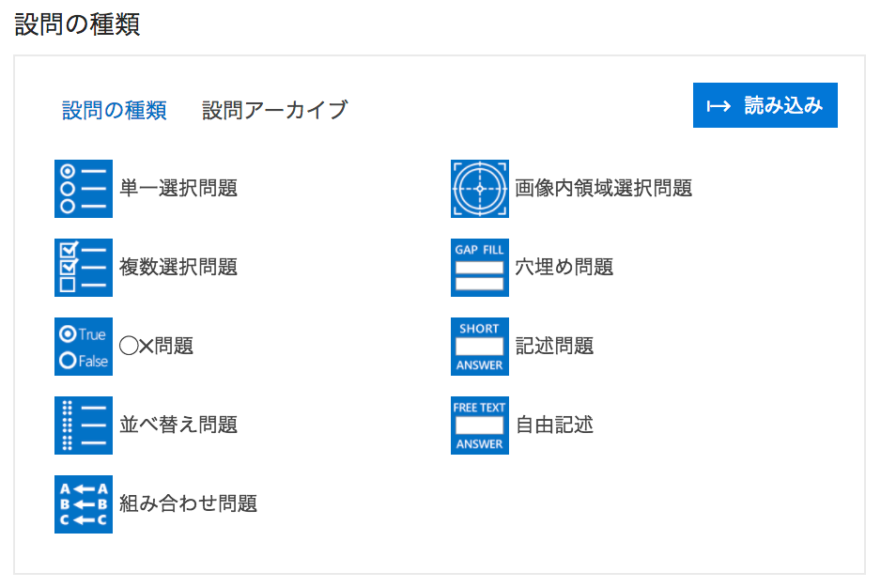Pick the ○×問題 text link
Screen dimensions: 881x588
[157, 347]
